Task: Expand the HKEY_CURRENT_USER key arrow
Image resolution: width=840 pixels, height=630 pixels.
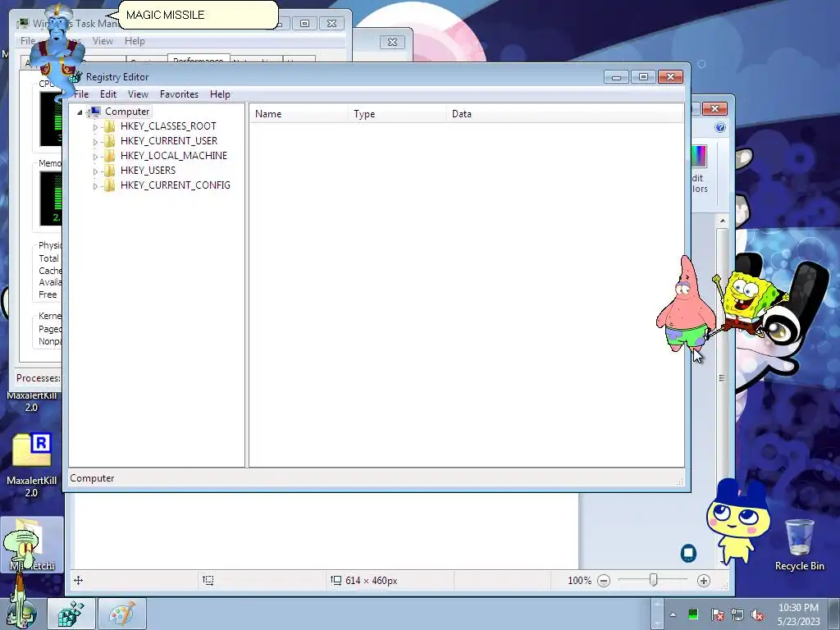Action: [x=95, y=141]
